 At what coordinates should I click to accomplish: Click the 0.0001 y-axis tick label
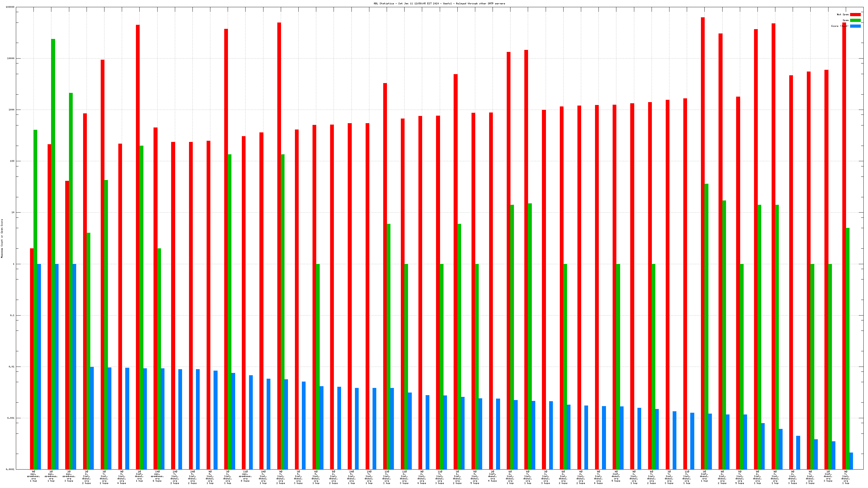point(11,469)
